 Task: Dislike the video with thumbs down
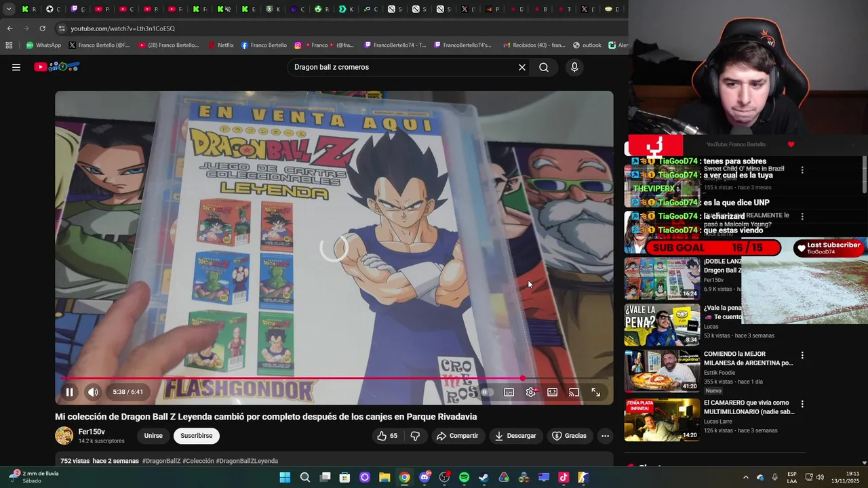pos(415,436)
